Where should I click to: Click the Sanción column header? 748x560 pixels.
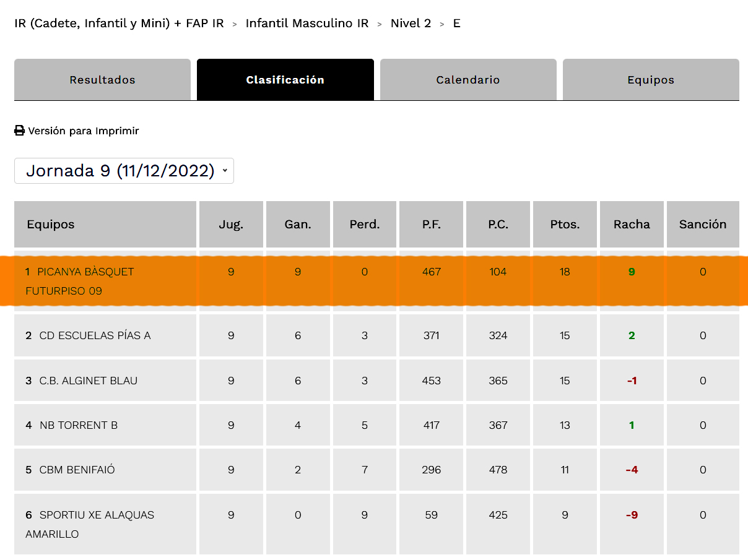tap(703, 225)
